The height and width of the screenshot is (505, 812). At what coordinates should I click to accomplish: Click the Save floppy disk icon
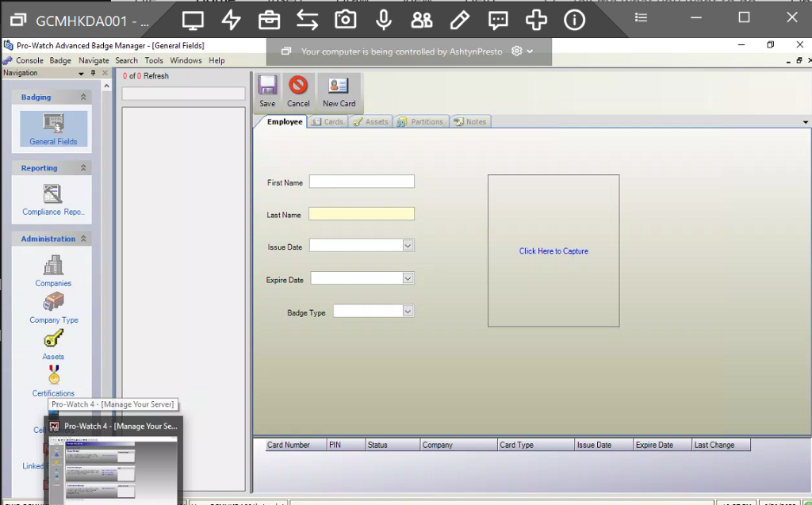coord(267,92)
